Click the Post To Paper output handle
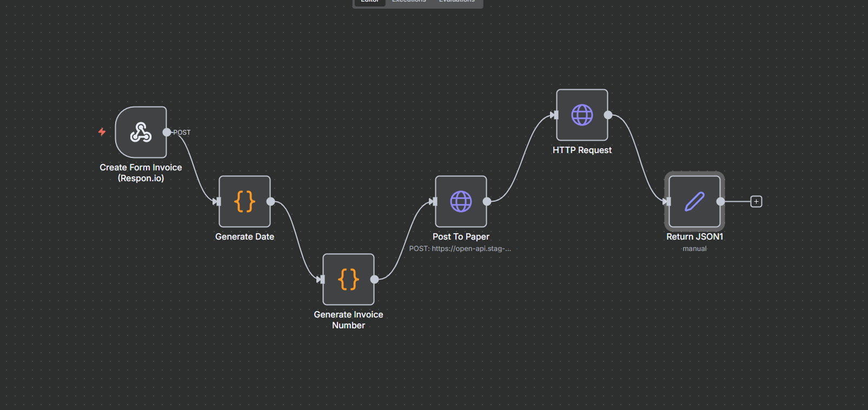 point(487,202)
